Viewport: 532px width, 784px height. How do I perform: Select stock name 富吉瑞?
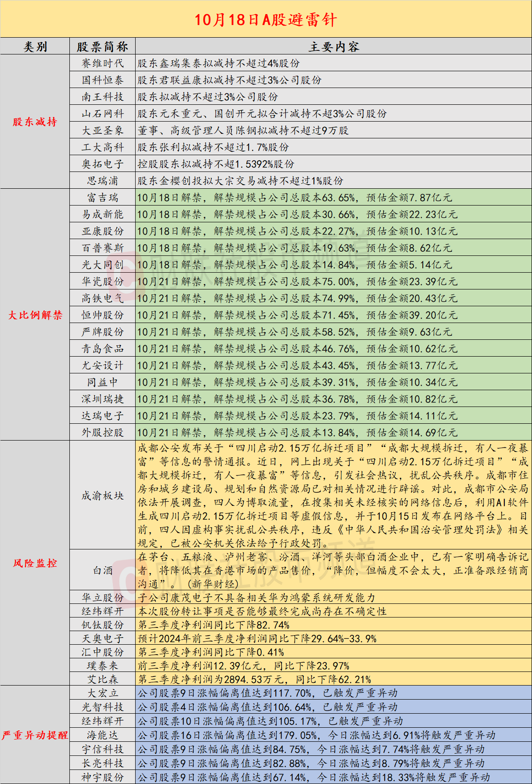click(x=102, y=198)
